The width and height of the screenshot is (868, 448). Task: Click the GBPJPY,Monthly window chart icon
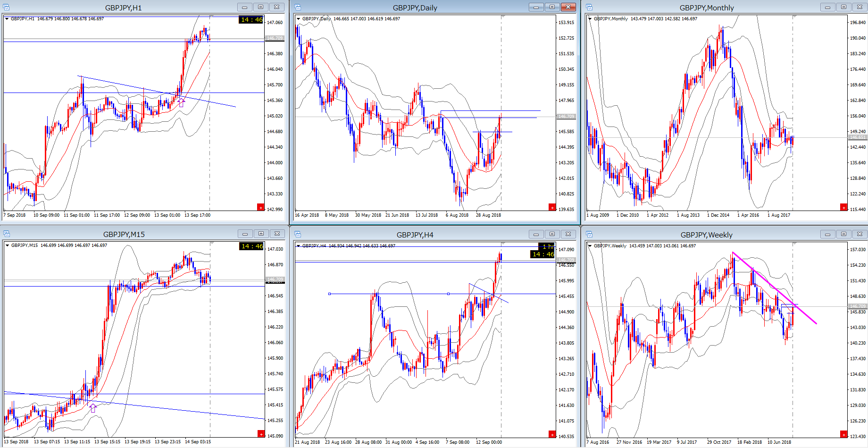tap(589, 7)
